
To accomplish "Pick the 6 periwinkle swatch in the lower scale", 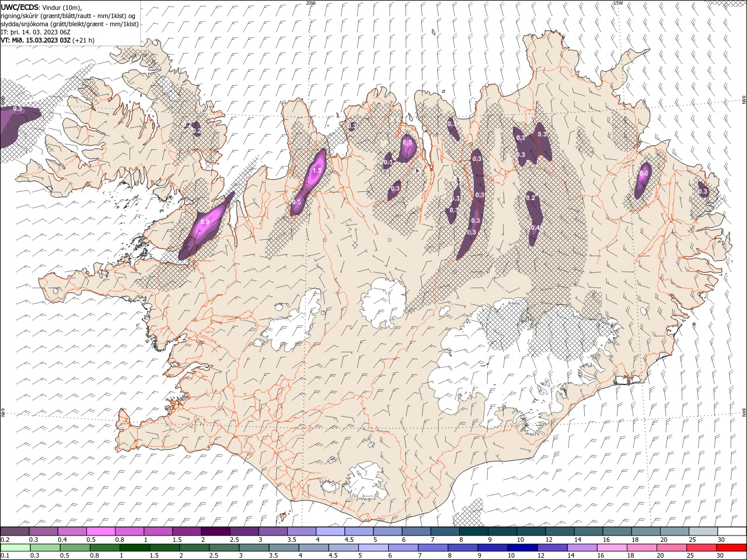I will [403, 548].
